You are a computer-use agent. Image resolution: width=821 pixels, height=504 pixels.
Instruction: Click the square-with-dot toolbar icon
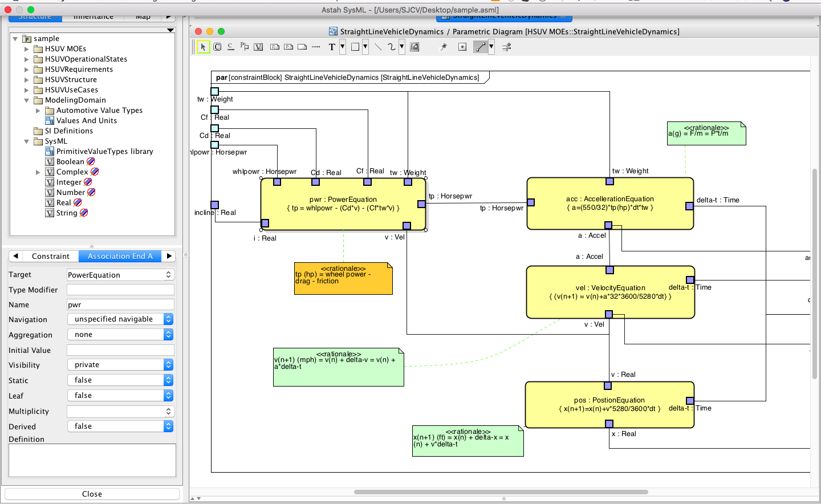coord(462,47)
